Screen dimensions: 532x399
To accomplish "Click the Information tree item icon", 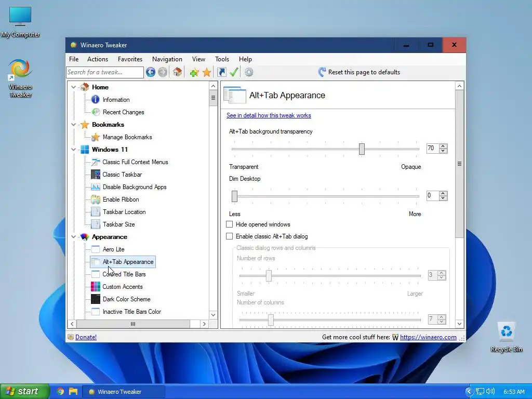I will [x=96, y=99].
